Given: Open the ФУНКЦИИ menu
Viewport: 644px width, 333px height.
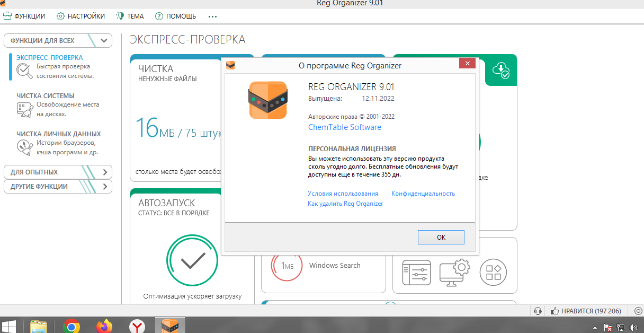Looking at the screenshot, I should tap(24, 16).
